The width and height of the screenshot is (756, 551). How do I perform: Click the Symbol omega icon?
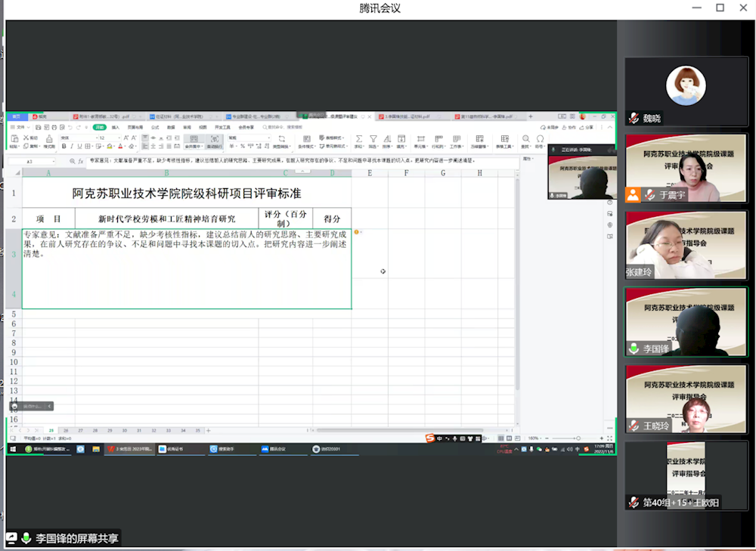pos(540,139)
